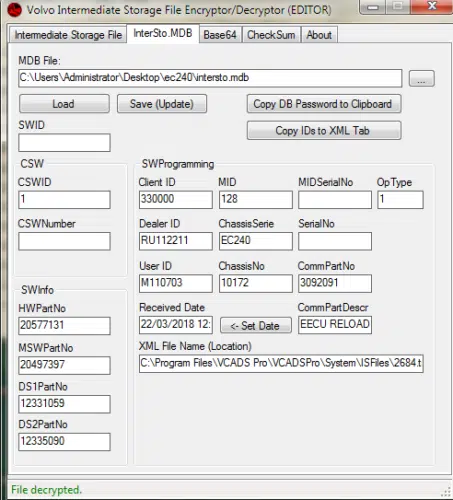Click the window resize grip in status bar
This screenshot has height=500, width=453.
tap(446, 492)
